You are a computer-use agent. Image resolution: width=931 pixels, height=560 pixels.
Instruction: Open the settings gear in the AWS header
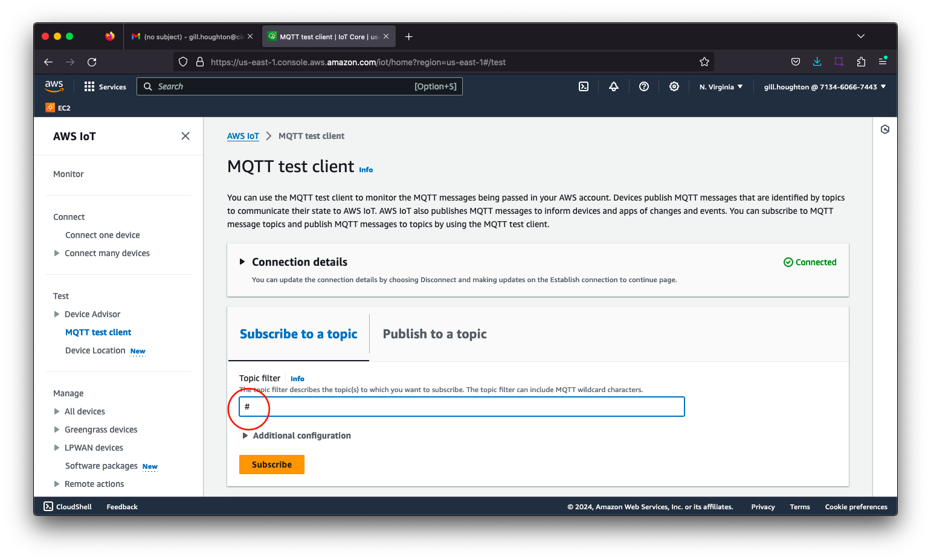674,86
